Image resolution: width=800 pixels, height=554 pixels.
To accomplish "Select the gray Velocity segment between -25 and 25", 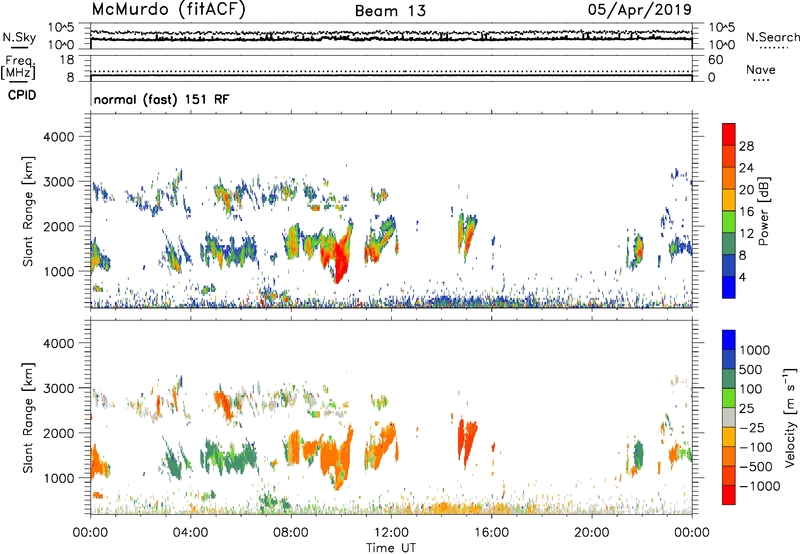I will click(729, 417).
